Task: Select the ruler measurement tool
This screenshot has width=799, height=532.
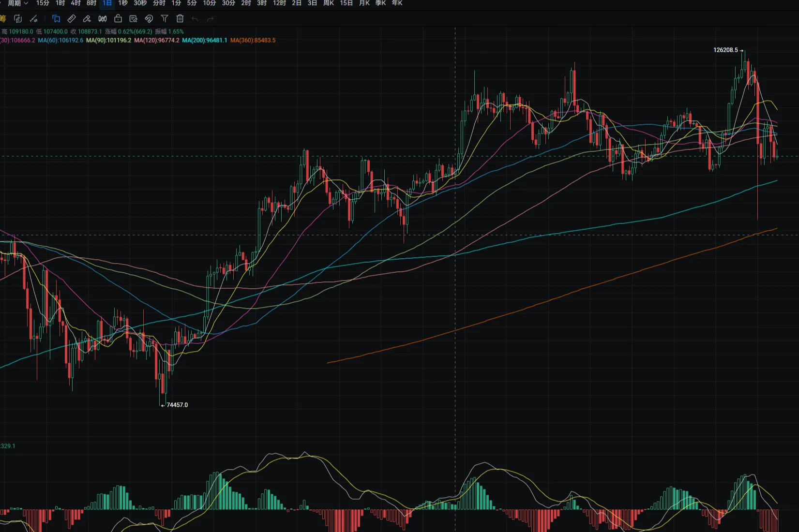Action: (72, 19)
